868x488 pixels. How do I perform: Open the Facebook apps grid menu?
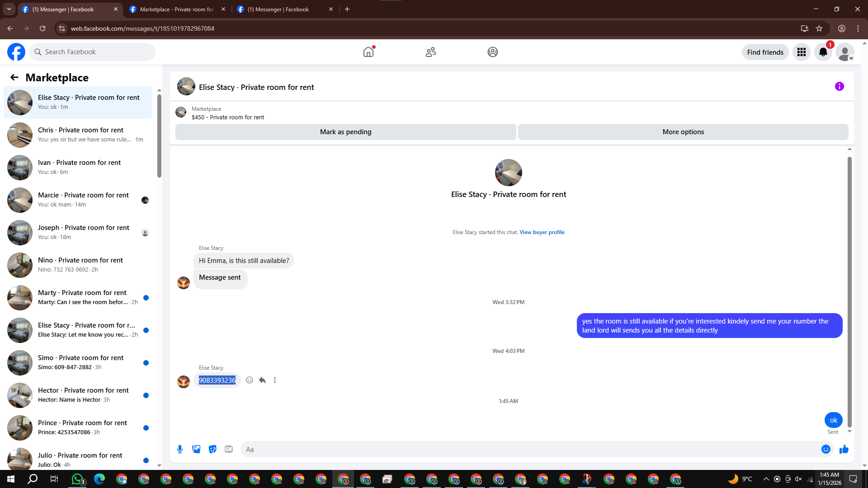pyautogui.click(x=801, y=52)
